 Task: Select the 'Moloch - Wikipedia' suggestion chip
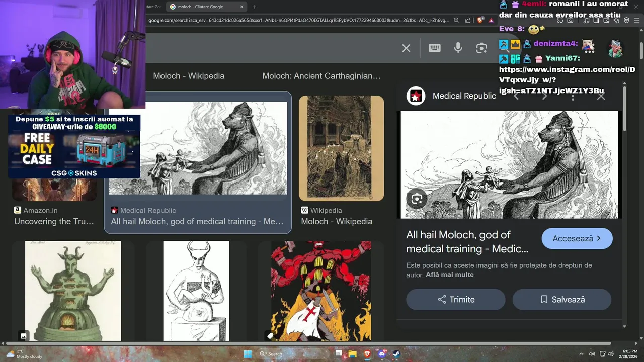pyautogui.click(x=189, y=76)
